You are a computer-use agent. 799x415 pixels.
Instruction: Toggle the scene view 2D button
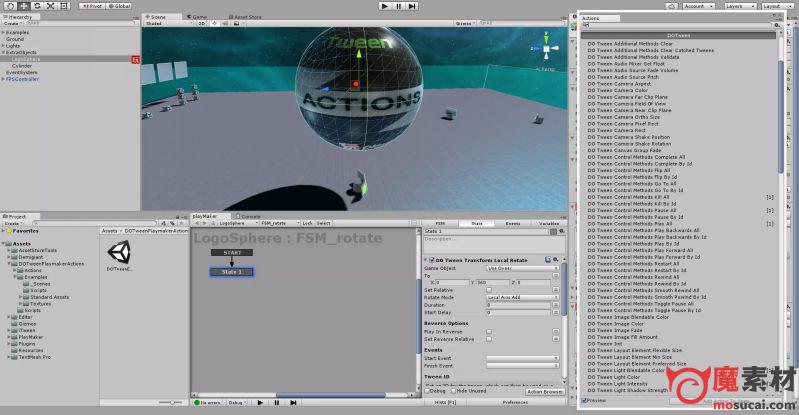[202, 23]
